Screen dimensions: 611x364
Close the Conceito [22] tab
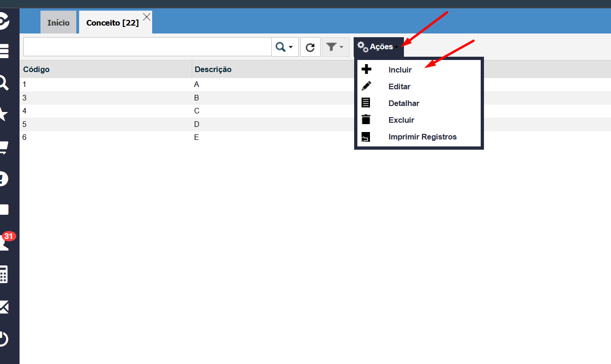click(x=147, y=17)
